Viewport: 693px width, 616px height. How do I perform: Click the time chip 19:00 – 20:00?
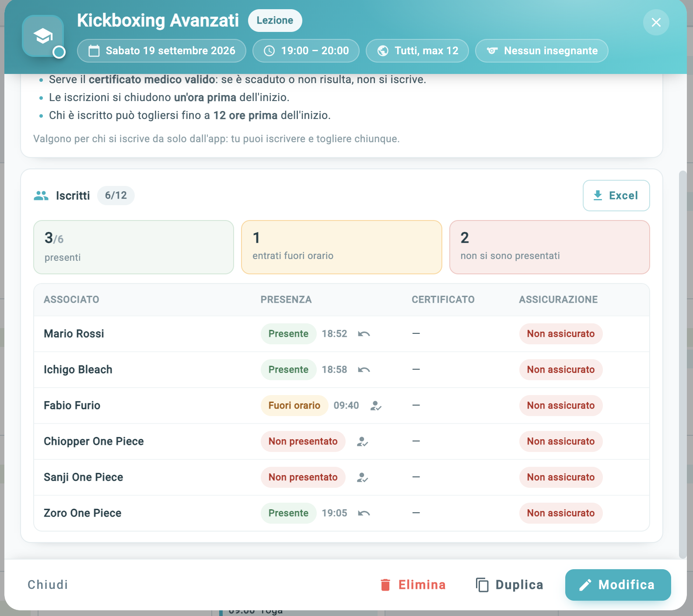click(x=306, y=51)
